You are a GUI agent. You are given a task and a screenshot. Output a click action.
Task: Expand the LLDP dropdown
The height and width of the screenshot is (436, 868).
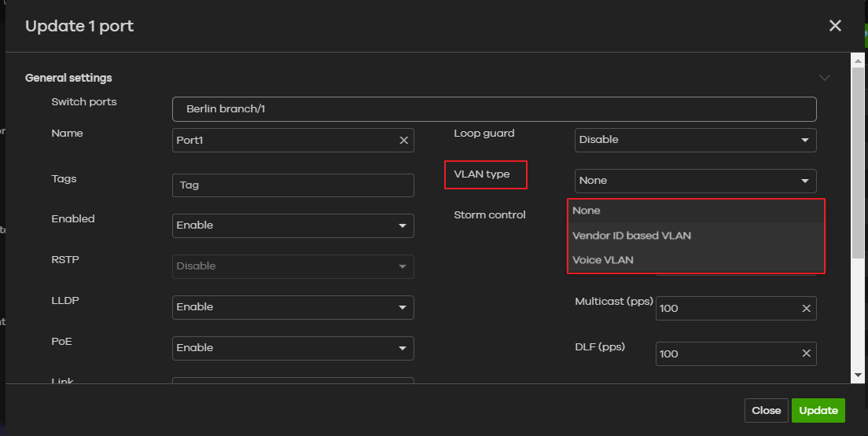[x=292, y=307]
